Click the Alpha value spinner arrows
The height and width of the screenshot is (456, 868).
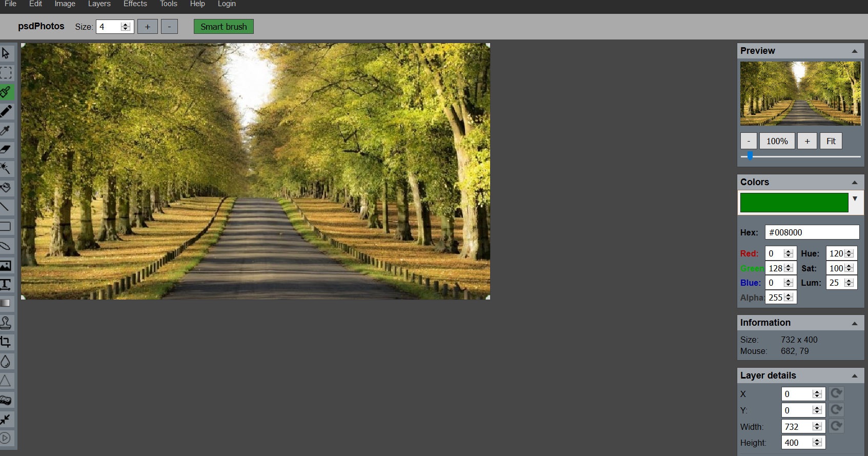789,298
